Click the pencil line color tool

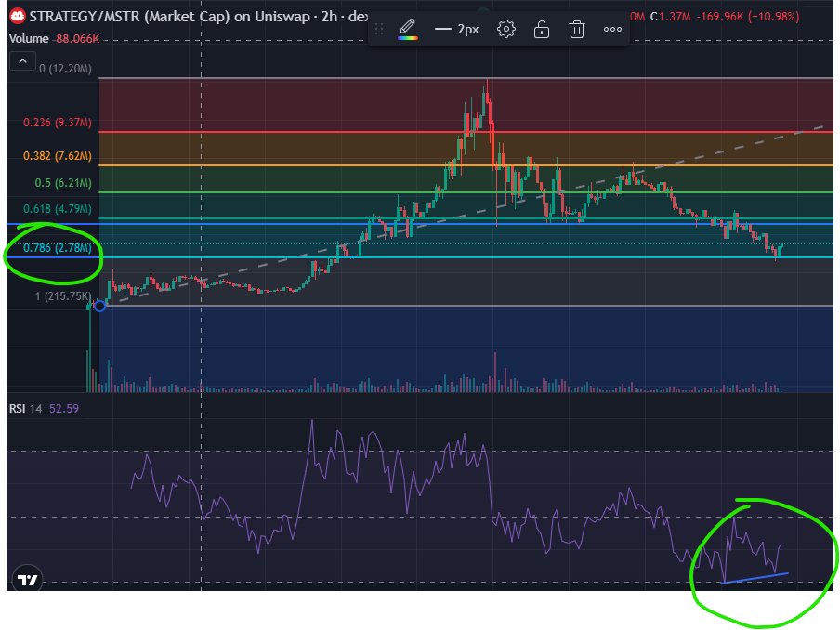[x=408, y=29]
